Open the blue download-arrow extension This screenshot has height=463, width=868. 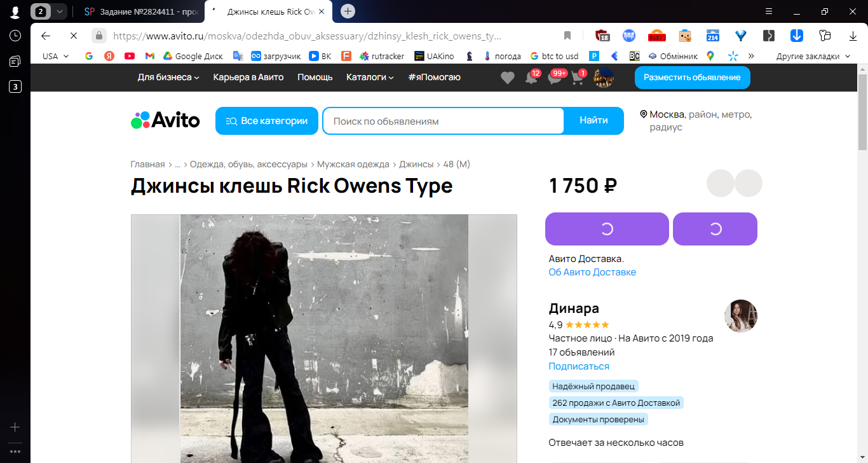click(797, 36)
